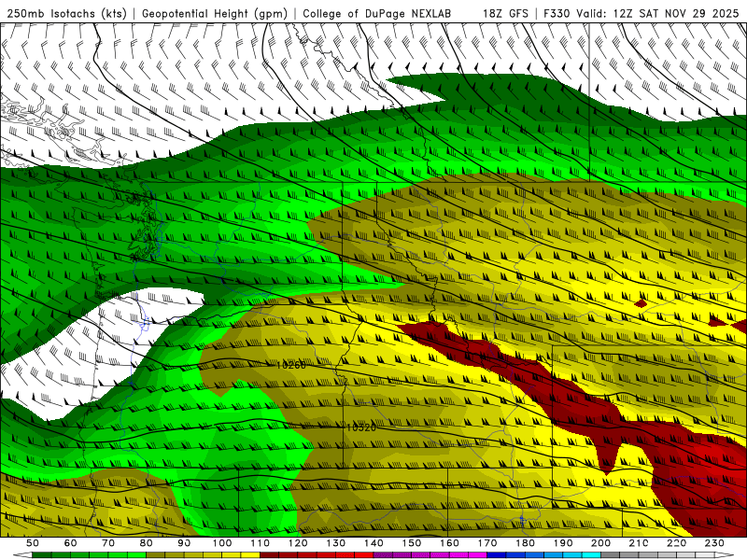Click the 140 value on the color scale
Viewport: 747px width, 560px height.
coord(374,543)
